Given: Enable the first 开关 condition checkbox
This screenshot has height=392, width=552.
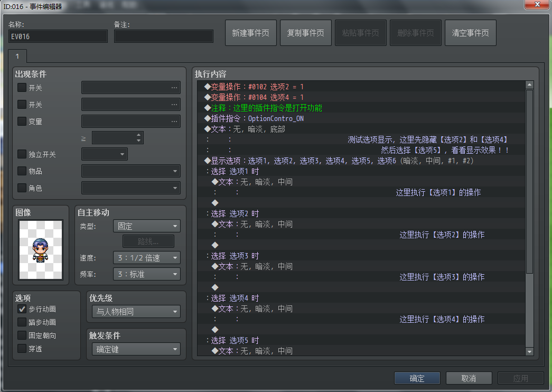Looking at the screenshot, I should point(22,87).
